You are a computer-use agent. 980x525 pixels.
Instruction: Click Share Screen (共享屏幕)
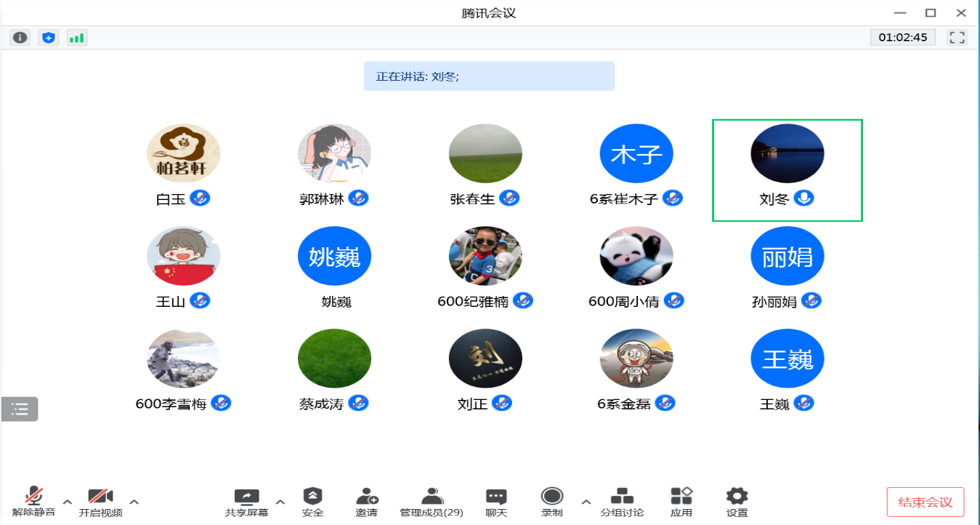246,501
